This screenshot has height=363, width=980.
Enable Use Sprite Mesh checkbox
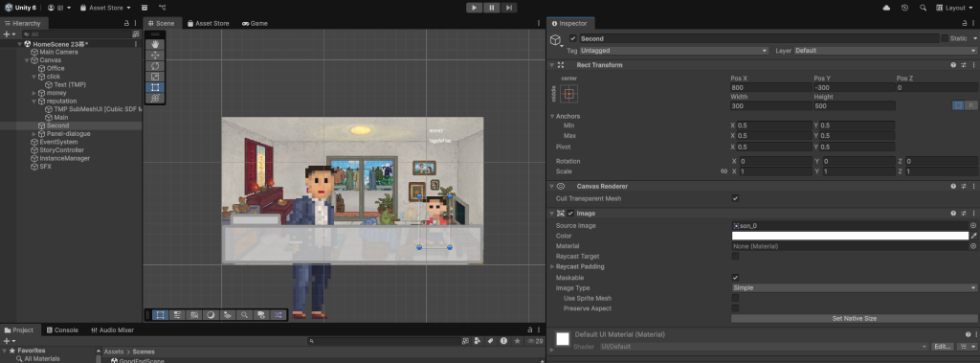[735, 298]
